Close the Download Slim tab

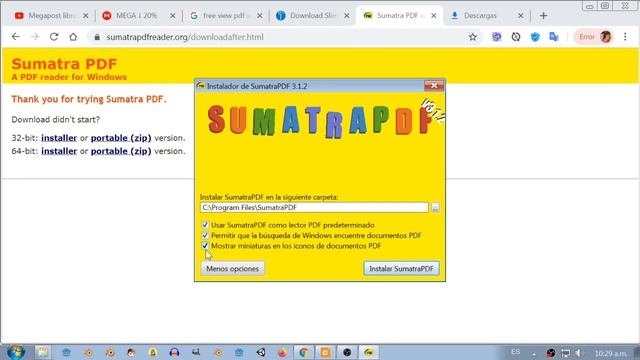(x=347, y=16)
